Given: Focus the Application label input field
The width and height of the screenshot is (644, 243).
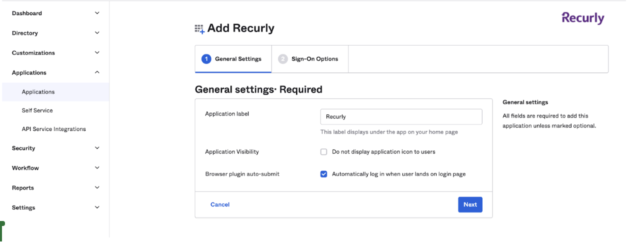Looking at the screenshot, I should [x=401, y=116].
